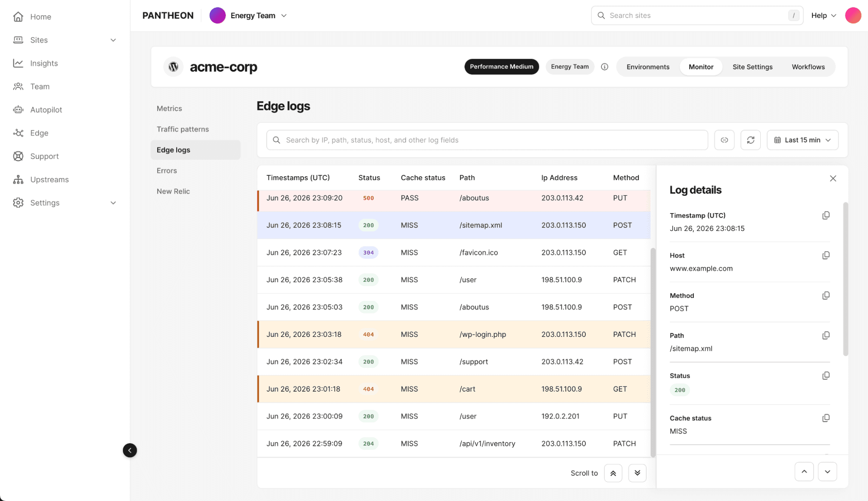
Task: Go to the Team page
Action: point(31,86)
